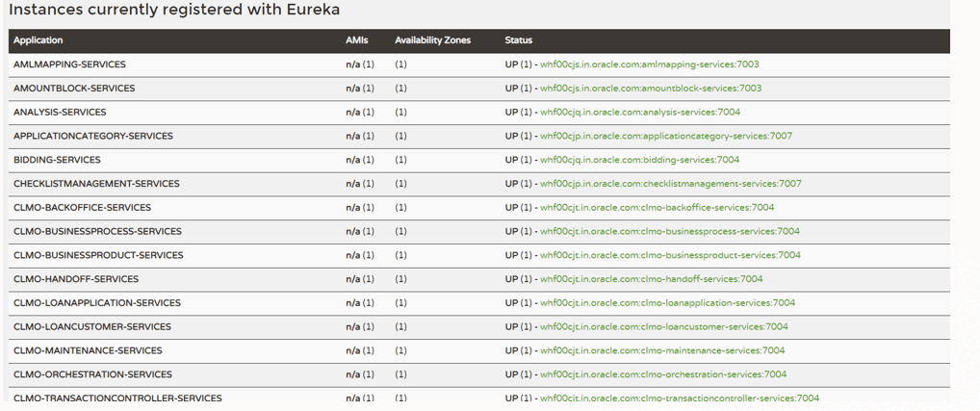980x411 pixels.
Task: Click the Status column header
Action: click(518, 40)
